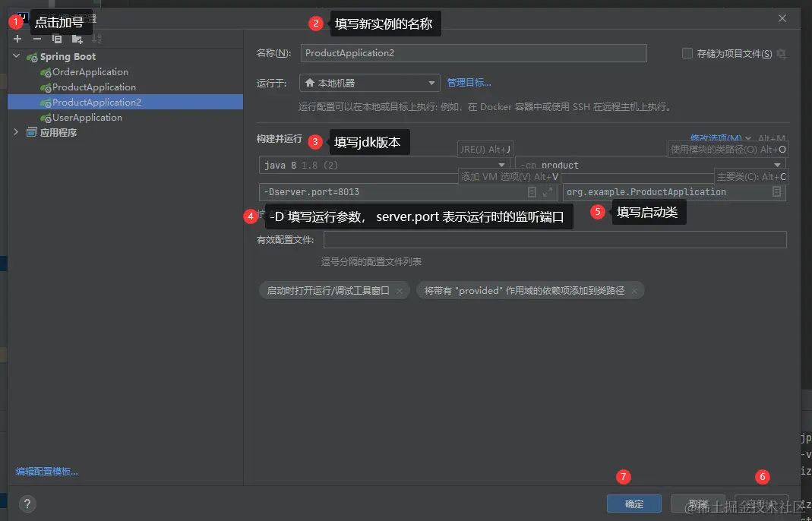812x521 pixels.
Task: Click the 管理目标... link
Action: pos(469,83)
